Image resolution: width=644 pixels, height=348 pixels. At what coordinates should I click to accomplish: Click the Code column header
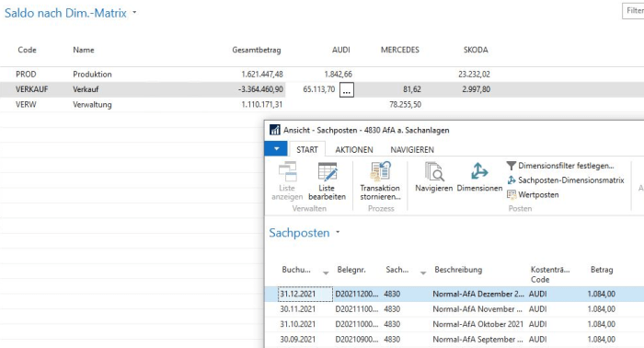pyautogui.click(x=27, y=50)
